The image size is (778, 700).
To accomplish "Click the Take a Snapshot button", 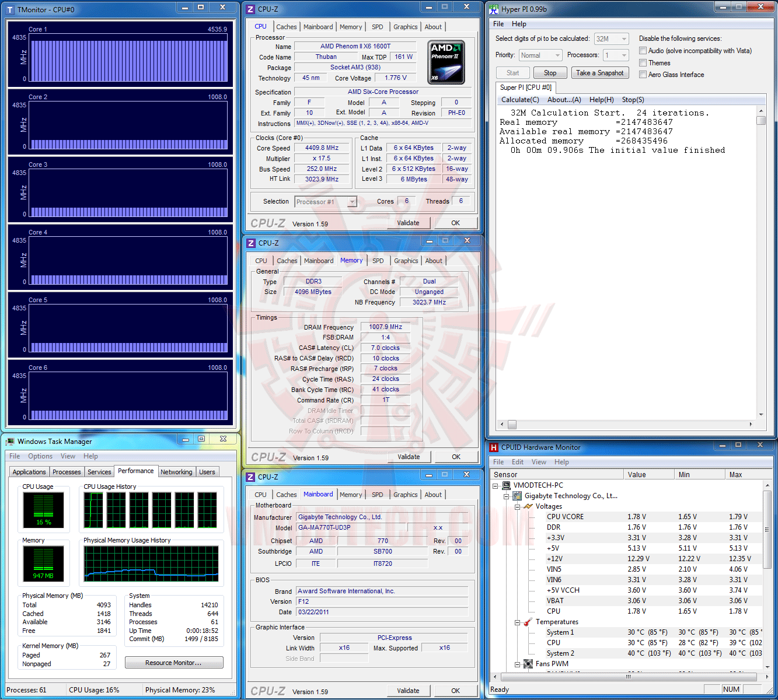I will coord(600,73).
